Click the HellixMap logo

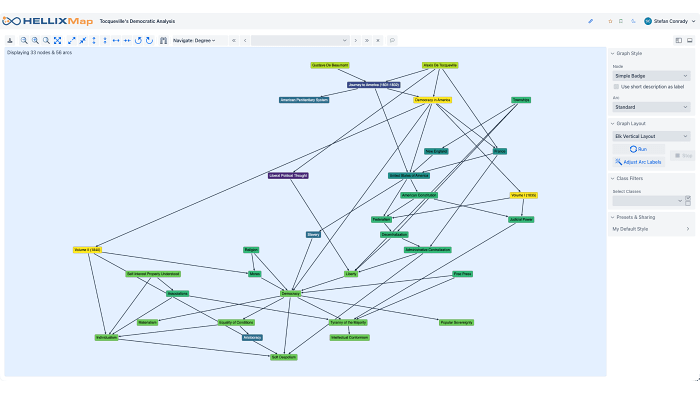(48, 21)
